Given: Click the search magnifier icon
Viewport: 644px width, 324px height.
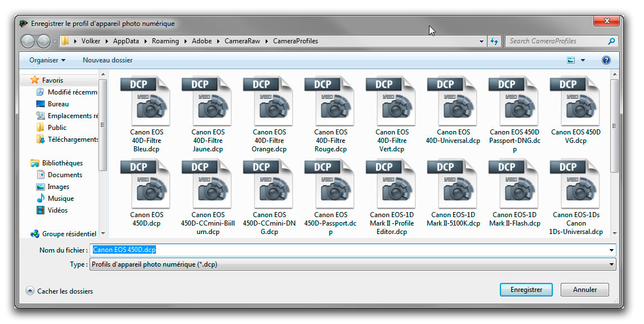Looking at the screenshot, I should 611,41.
